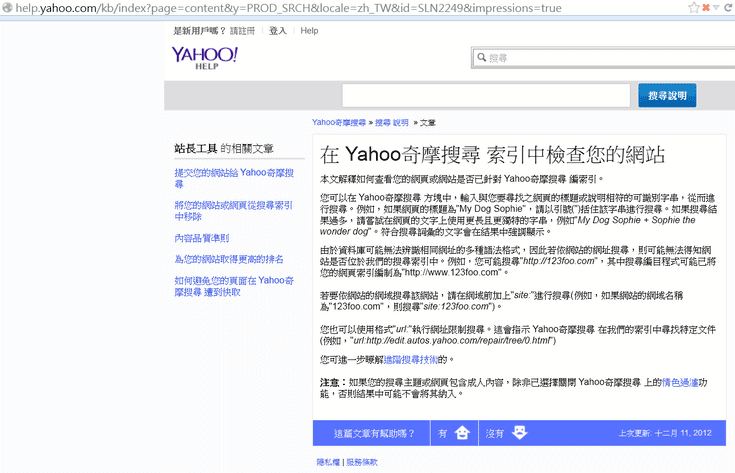This screenshot has height=473, width=735.
Task: Click 上次更新: 十二月 11, 2012 text
Action: tap(665, 433)
